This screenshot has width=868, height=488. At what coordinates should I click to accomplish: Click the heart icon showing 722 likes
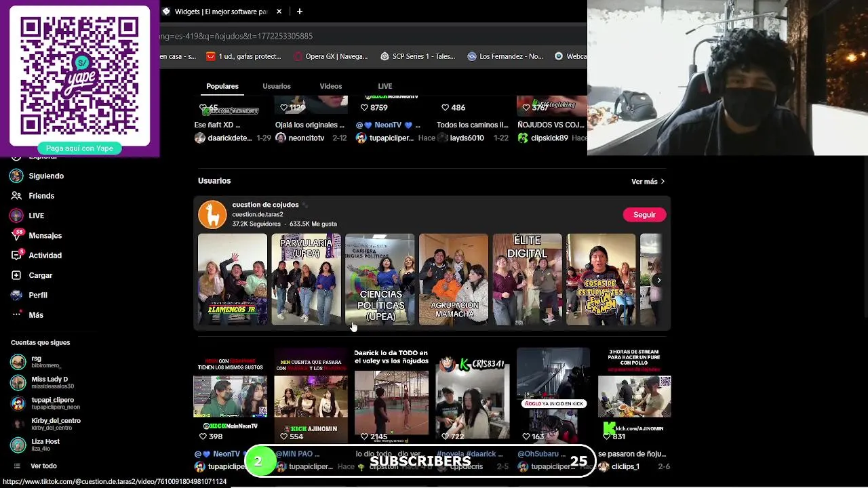tap(445, 436)
